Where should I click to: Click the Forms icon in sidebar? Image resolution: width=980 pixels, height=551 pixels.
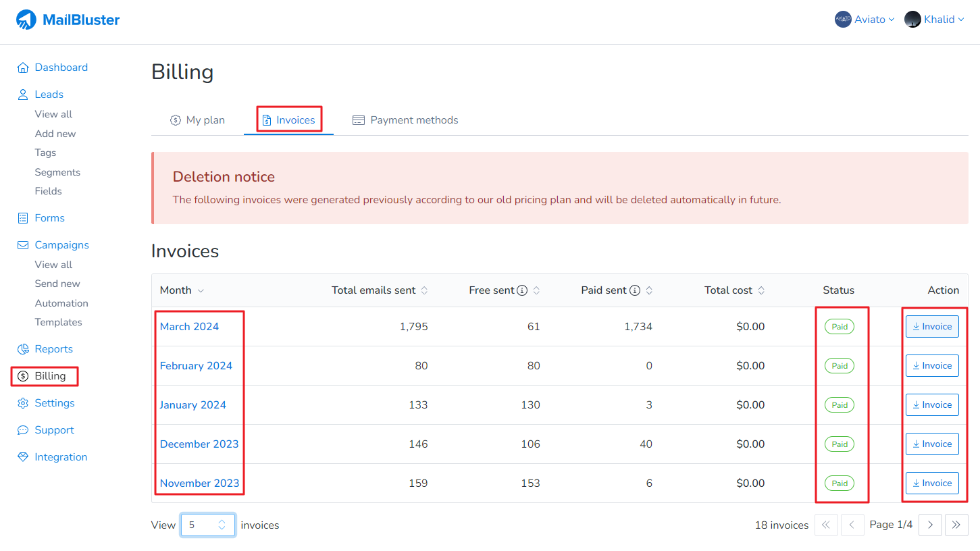pos(23,218)
